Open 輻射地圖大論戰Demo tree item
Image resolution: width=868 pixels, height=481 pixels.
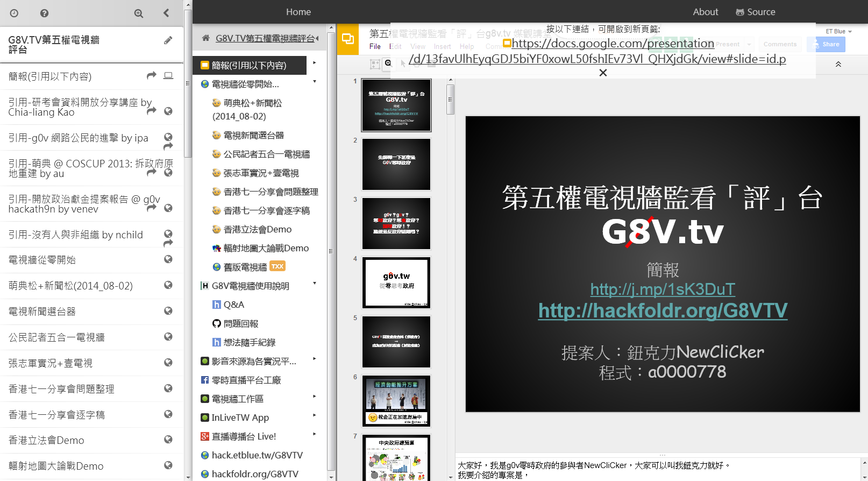click(x=260, y=248)
